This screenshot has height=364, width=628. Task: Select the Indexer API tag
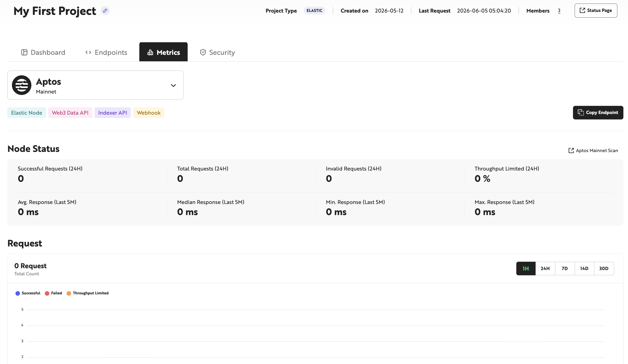tap(113, 113)
